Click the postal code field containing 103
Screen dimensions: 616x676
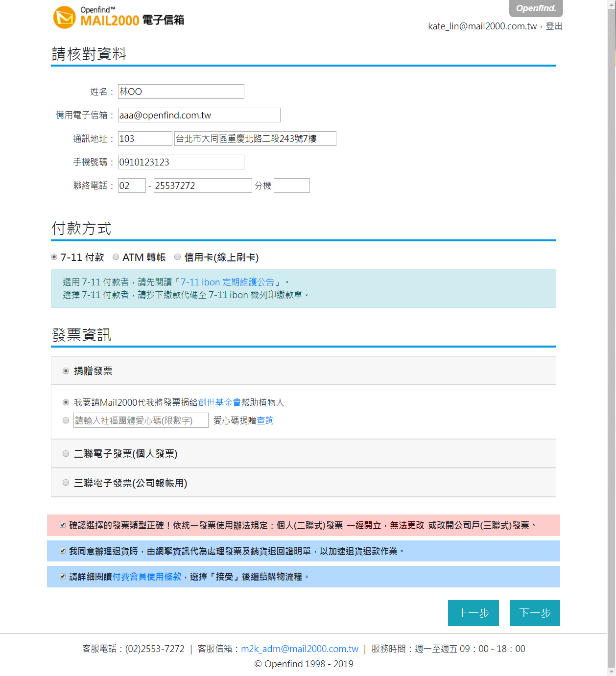(145, 139)
